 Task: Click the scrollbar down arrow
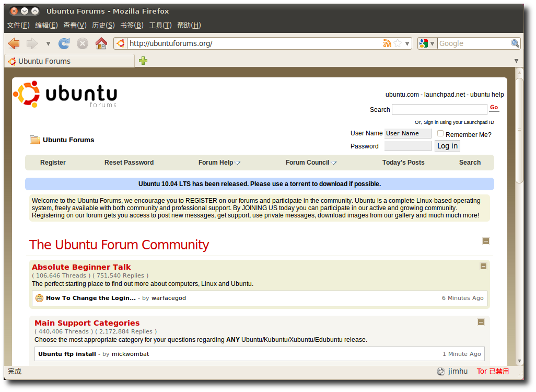pyautogui.click(x=519, y=361)
